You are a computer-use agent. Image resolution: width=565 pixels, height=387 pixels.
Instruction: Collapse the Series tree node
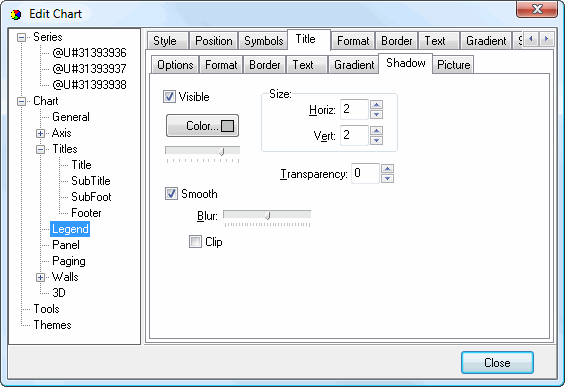tap(22, 37)
